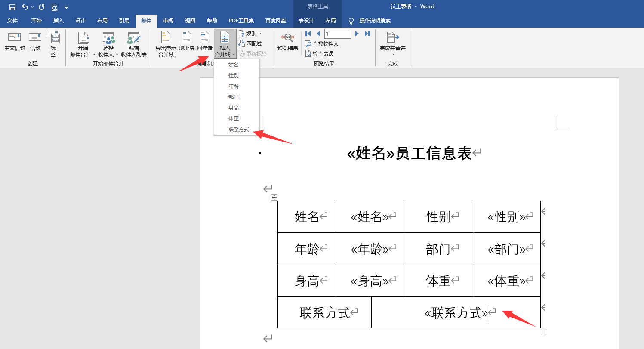Image resolution: width=644 pixels, height=349 pixels.
Task: Go to the first record arrow
Action: pos(308,34)
